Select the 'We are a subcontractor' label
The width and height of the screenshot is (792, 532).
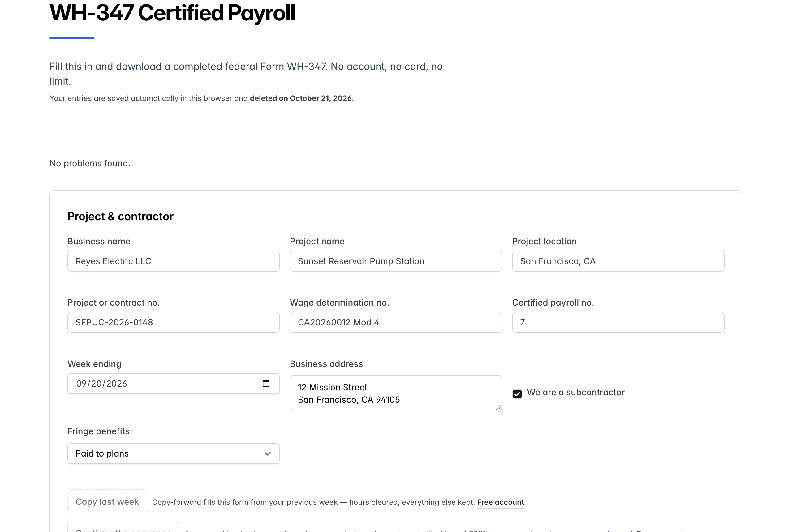coord(575,393)
